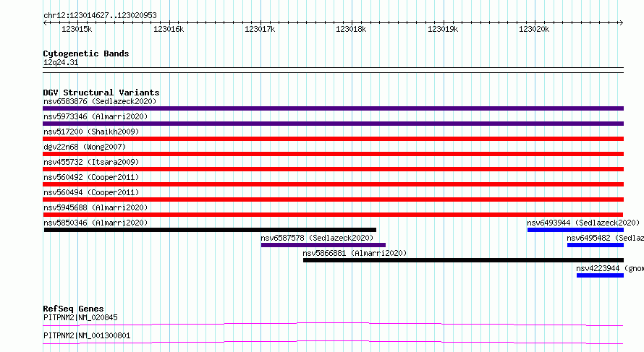Select the nsv6493944 blue variant bar
Screen dimensions: 644x352
(575, 230)
